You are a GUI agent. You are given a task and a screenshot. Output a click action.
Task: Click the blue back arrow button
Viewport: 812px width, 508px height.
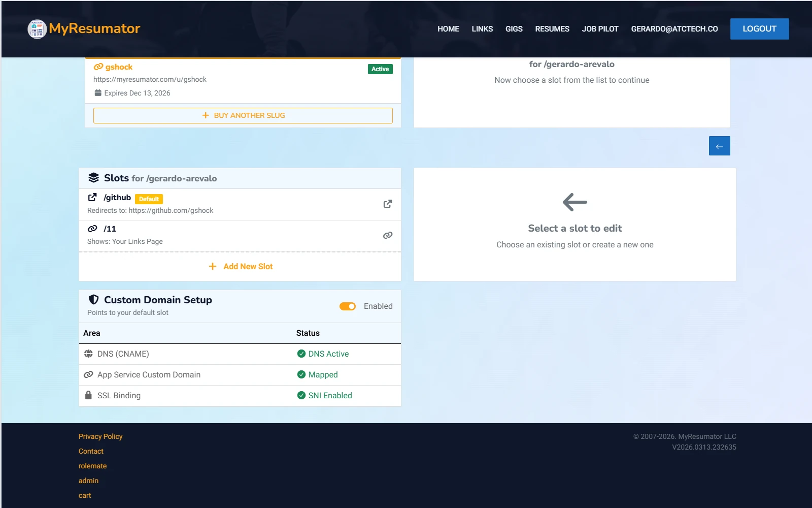(x=719, y=146)
